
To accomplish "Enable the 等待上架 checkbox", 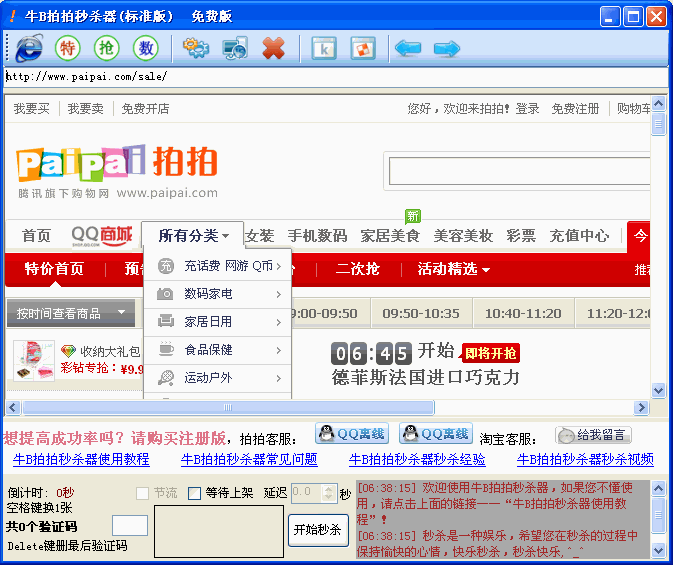I will point(195,493).
